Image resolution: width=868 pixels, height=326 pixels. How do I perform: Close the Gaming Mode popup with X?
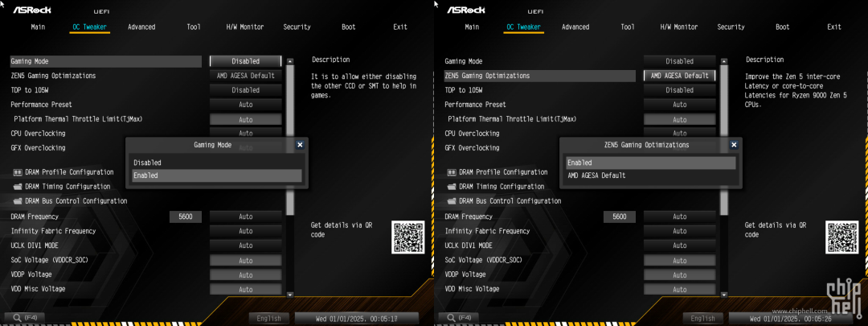coord(300,145)
